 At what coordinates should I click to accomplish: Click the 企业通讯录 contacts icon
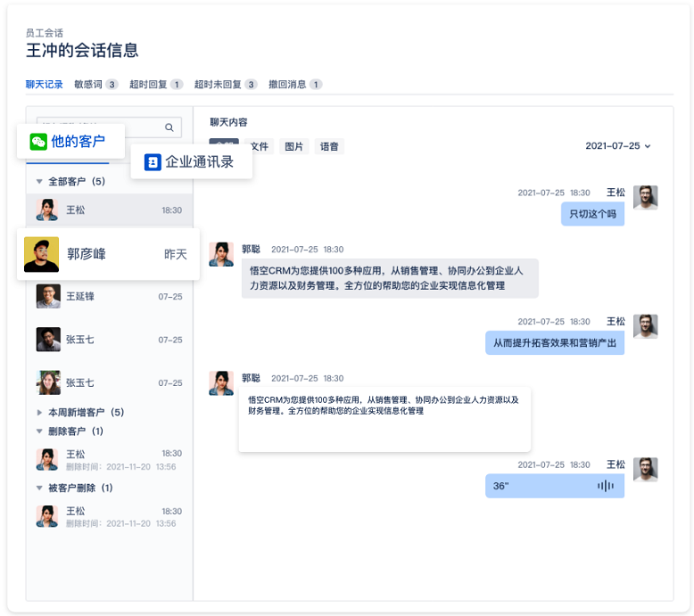(x=153, y=162)
